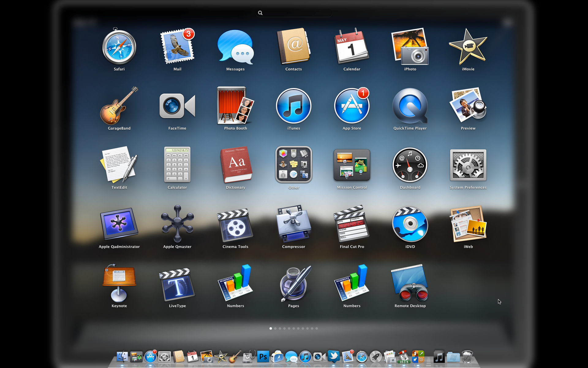The height and width of the screenshot is (368, 588).
Task: Launch QuickTime Player
Action: point(410,106)
